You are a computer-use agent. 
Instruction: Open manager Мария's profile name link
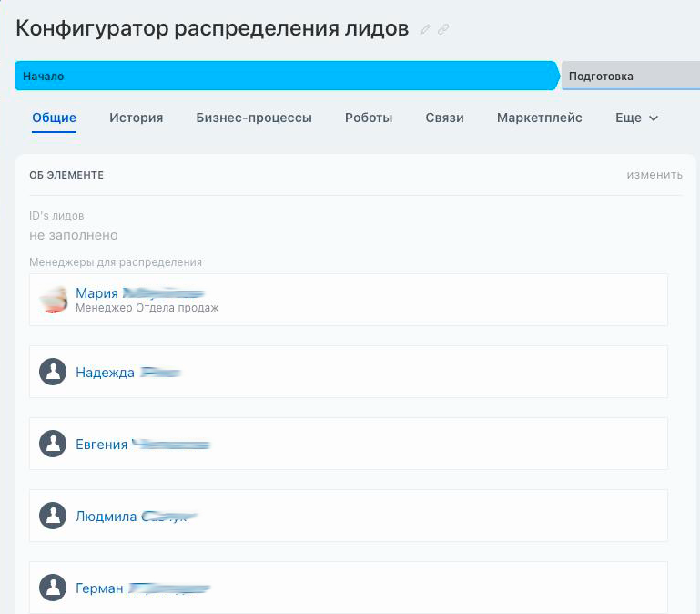(x=97, y=292)
